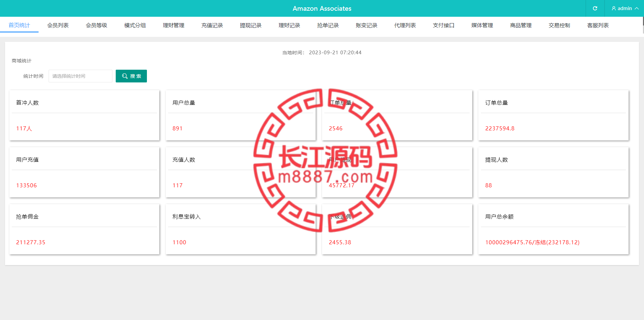Click the withdrawal value 45772.17
Image resolution: width=644 pixels, height=320 pixels.
click(x=341, y=185)
